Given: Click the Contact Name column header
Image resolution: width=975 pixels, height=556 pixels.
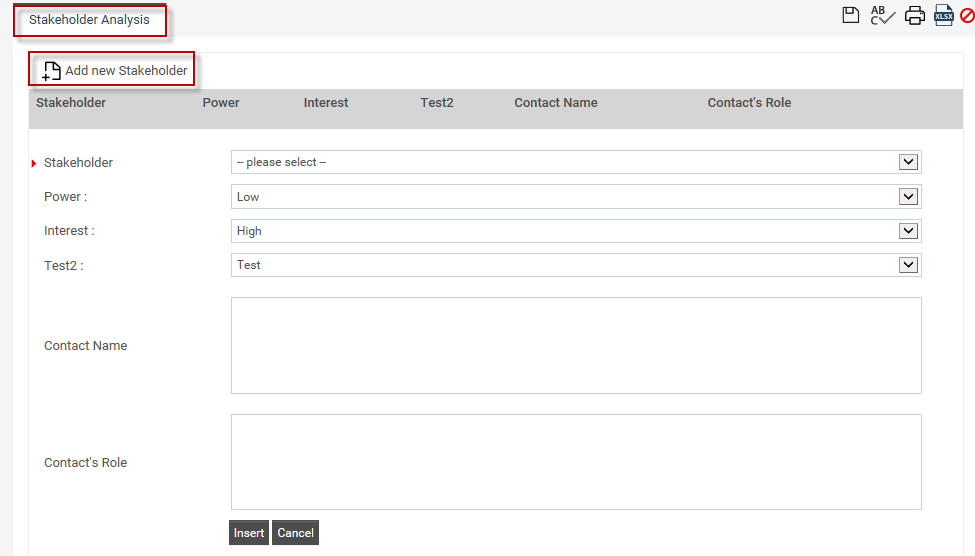Looking at the screenshot, I should 556,103.
